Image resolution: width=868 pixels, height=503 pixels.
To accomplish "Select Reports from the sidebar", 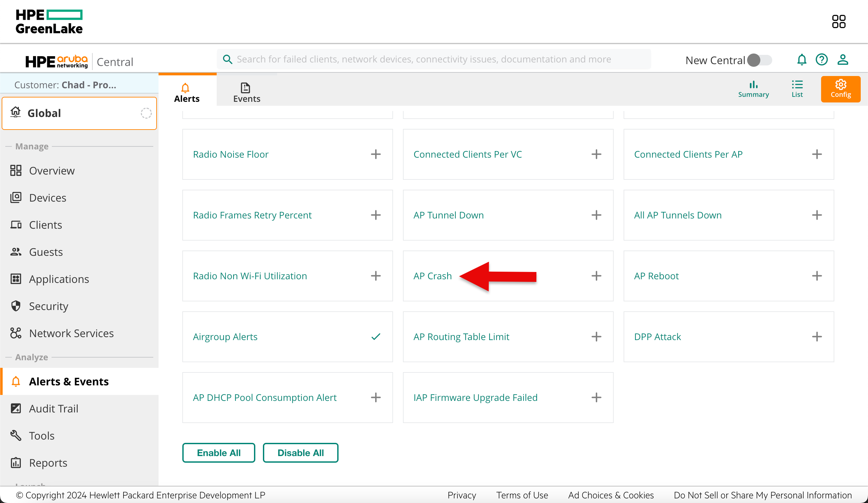I will 48,463.
